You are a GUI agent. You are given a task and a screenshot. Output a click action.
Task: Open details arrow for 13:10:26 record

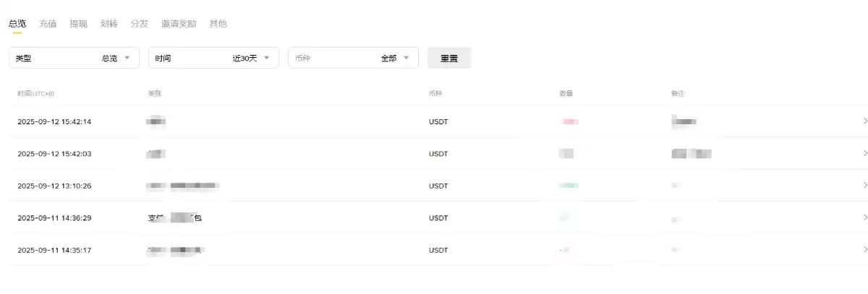(x=864, y=186)
